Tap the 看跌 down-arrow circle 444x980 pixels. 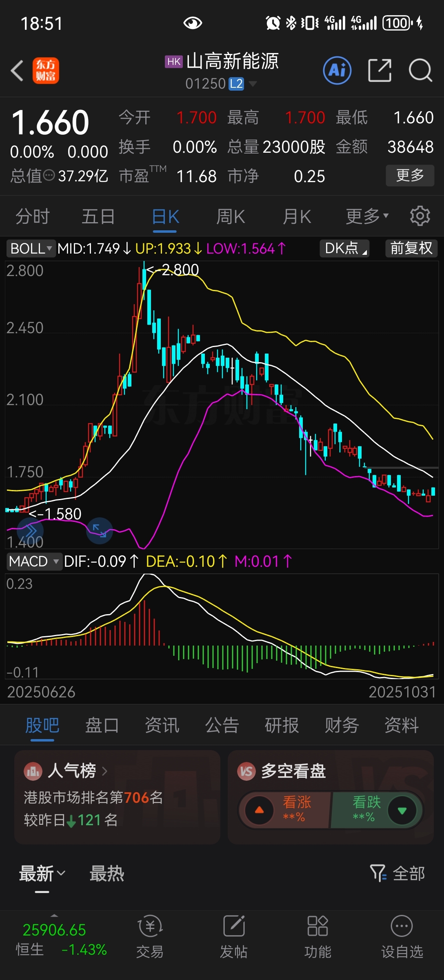tap(402, 811)
